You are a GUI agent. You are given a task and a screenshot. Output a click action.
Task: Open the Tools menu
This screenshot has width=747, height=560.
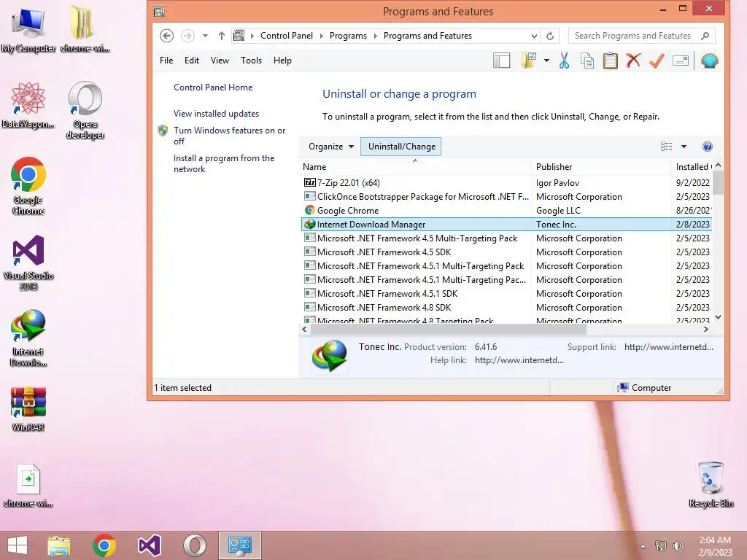point(251,61)
